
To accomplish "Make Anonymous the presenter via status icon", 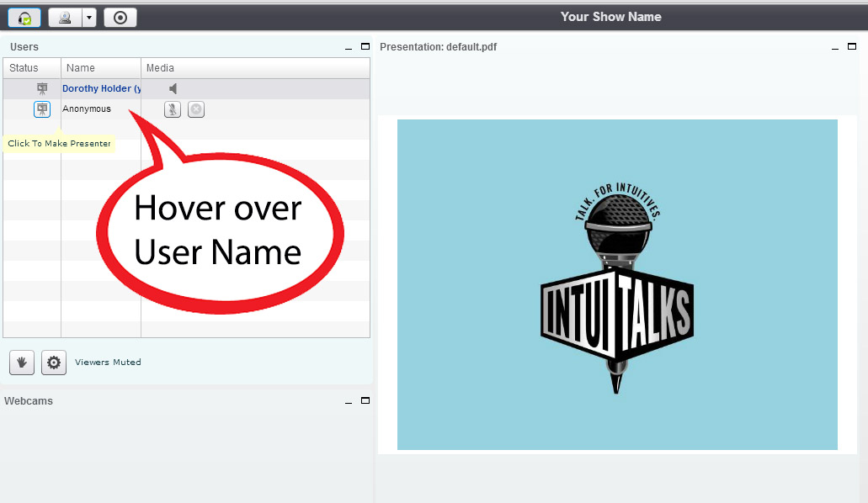I will coord(42,109).
